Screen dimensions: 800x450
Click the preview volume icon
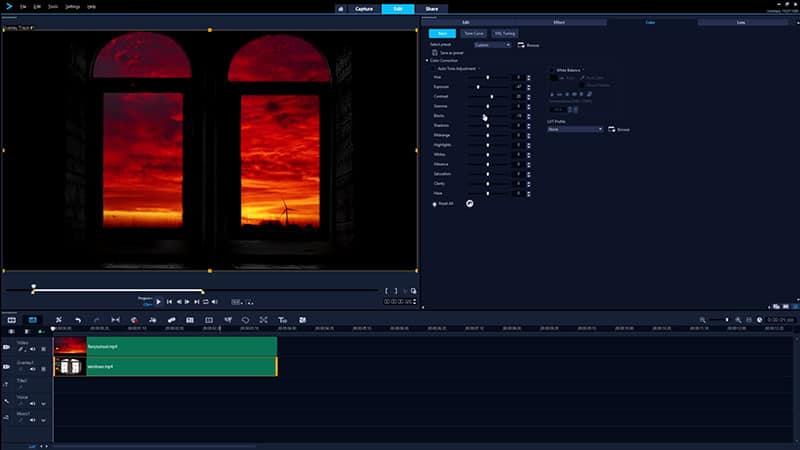215,302
